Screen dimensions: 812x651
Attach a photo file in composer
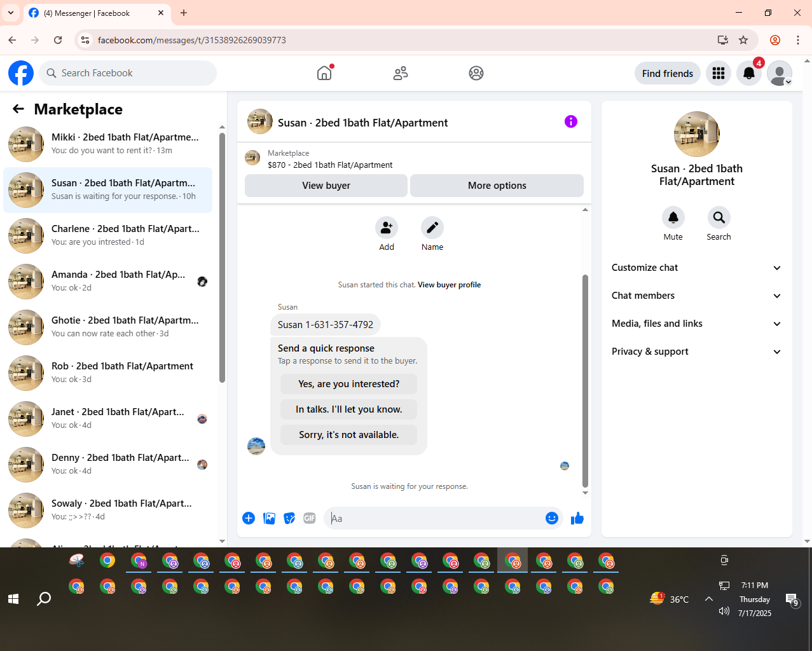(x=270, y=518)
